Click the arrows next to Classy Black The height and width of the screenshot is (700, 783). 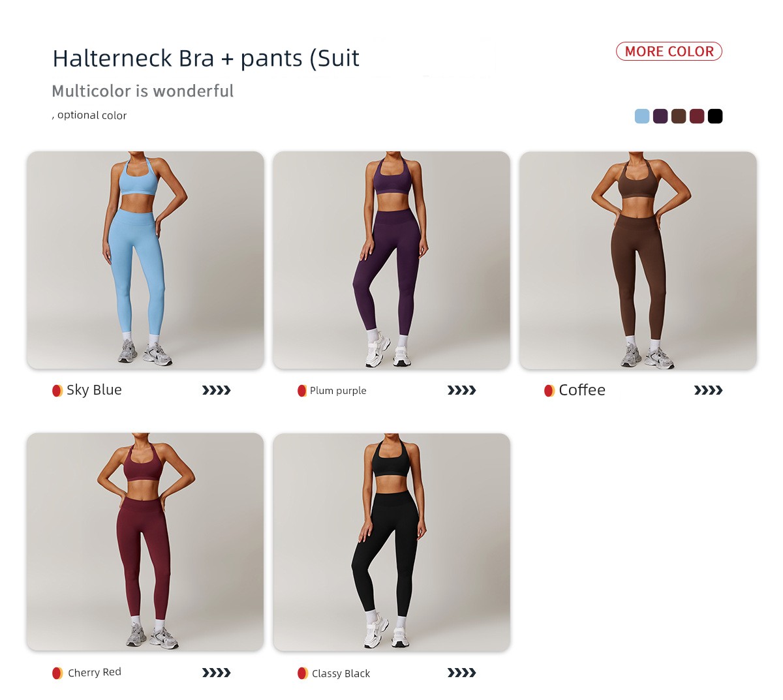point(462,673)
